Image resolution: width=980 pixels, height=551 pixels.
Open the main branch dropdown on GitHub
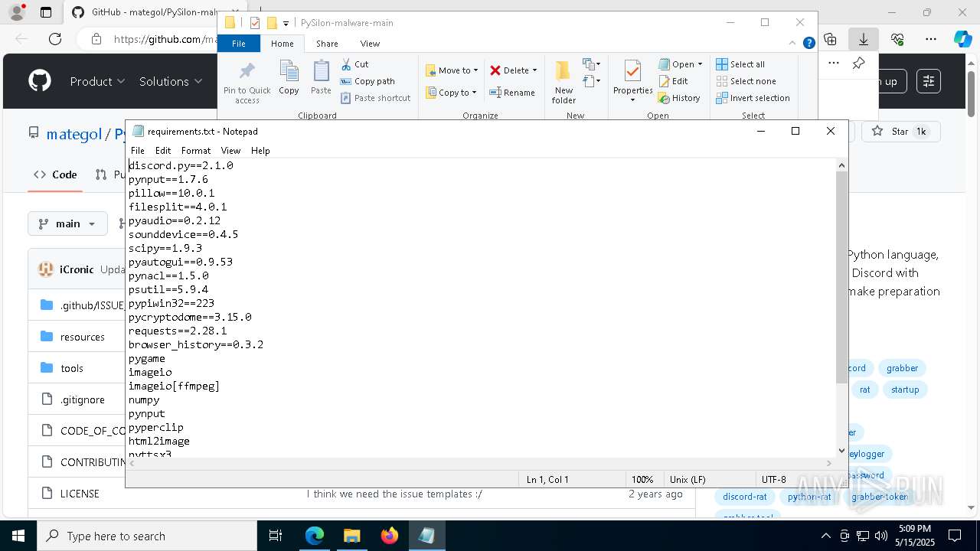67,223
